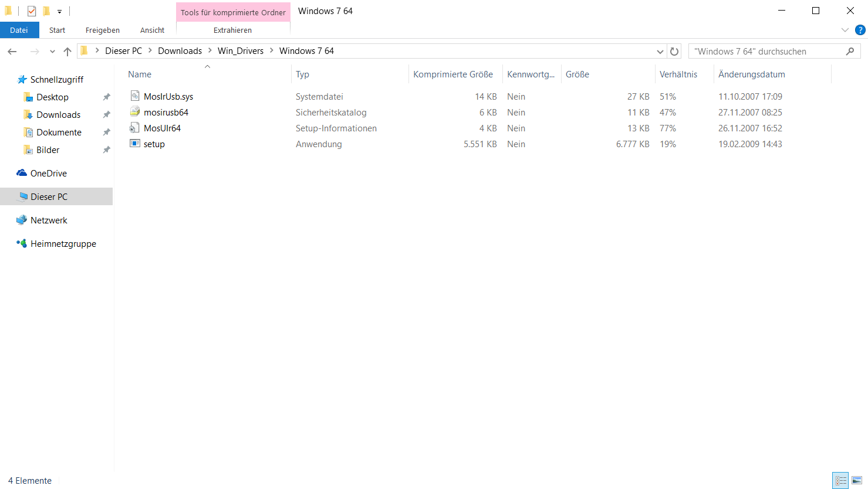The width and height of the screenshot is (868, 489).
Task: Select Netzwerk in the navigation pane
Action: tap(49, 220)
